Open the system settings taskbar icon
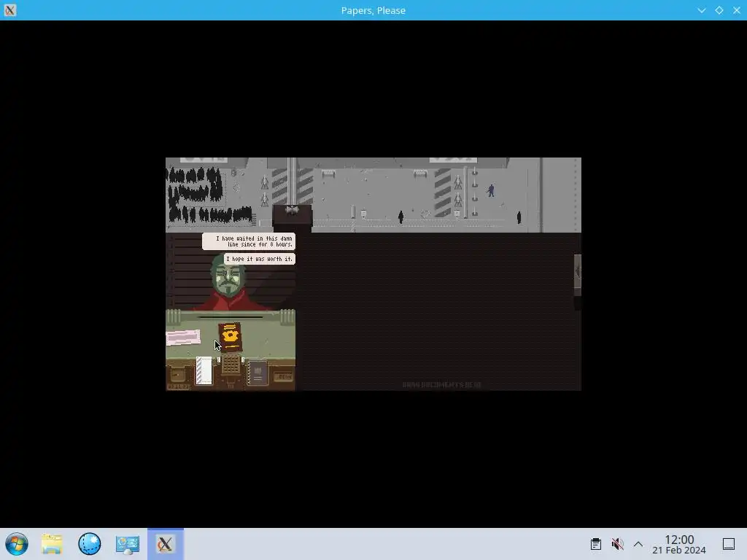This screenshot has height=560, width=747. [127, 544]
